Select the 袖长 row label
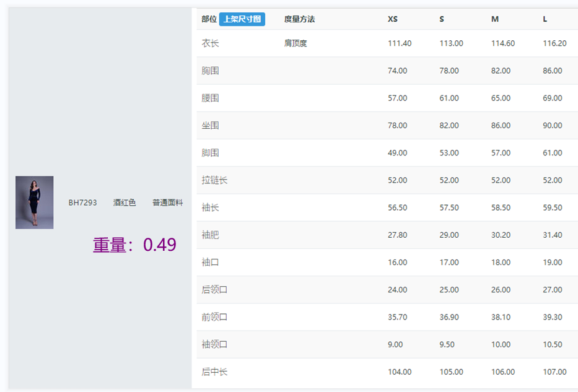The image size is (578, 392). [210, 207]
